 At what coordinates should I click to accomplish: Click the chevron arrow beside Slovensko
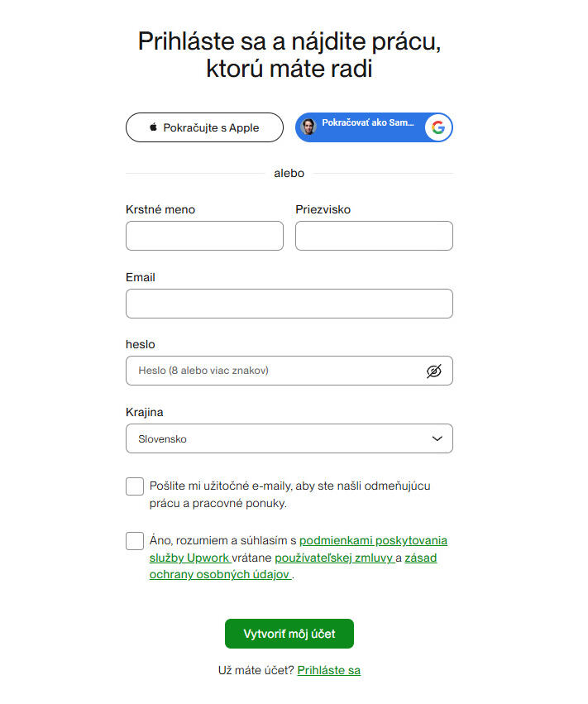click(437, 438)
